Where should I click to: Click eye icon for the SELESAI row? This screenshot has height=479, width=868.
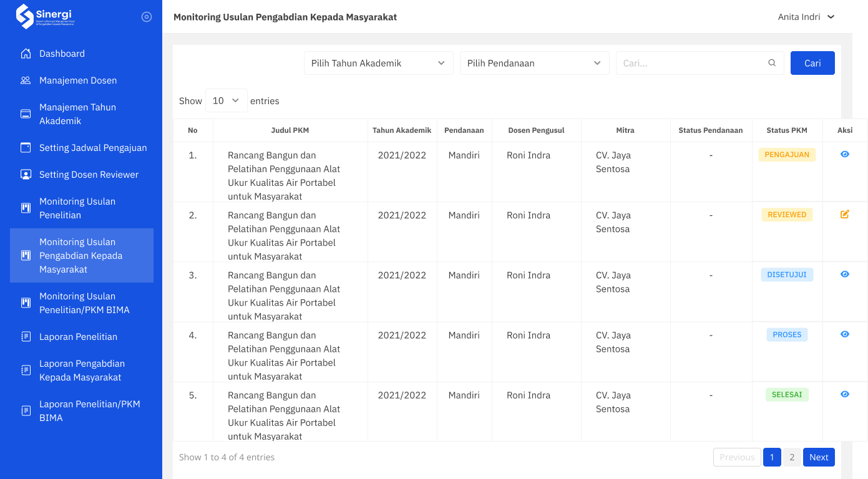pos(845,394)
